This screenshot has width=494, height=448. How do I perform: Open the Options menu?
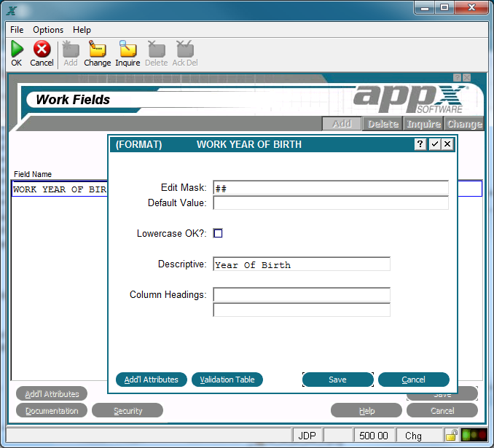(48, 30)
